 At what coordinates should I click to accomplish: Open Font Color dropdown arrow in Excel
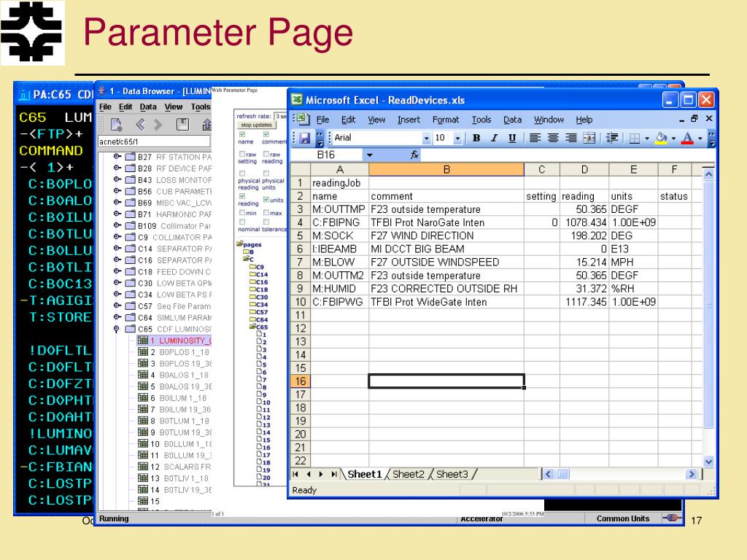point(700,139)
